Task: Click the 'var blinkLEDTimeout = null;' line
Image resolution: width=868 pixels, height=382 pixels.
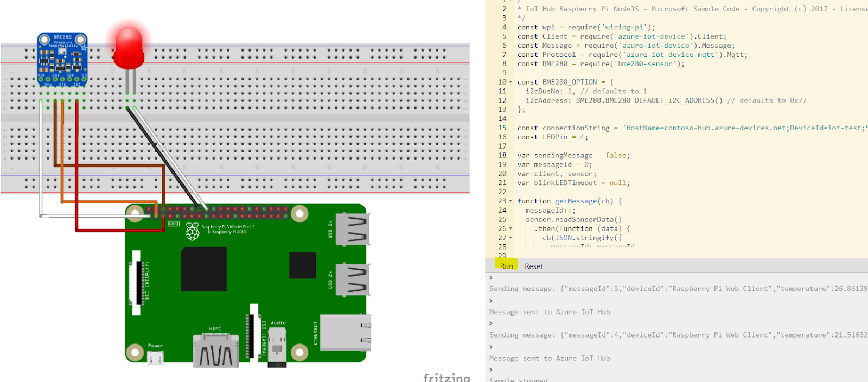Action: pyautogui.click(x=573, y=183)
